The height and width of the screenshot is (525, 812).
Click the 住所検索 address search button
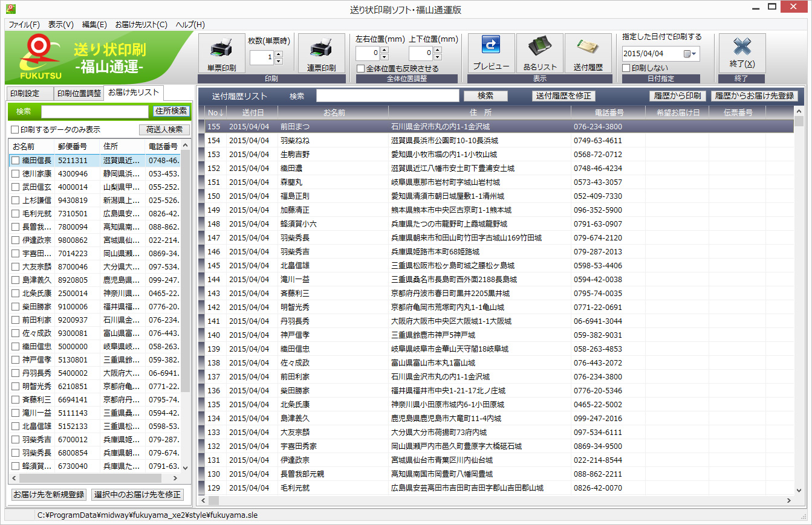[171, 111]
